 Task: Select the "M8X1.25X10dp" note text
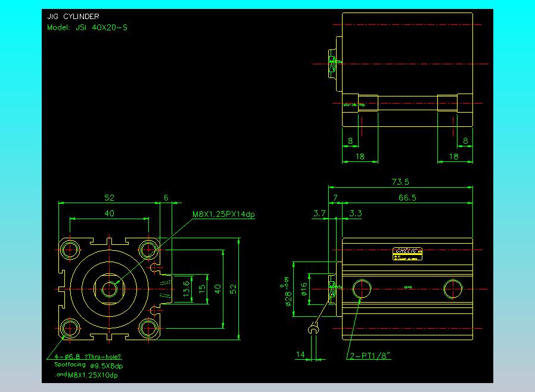[93, 375]
